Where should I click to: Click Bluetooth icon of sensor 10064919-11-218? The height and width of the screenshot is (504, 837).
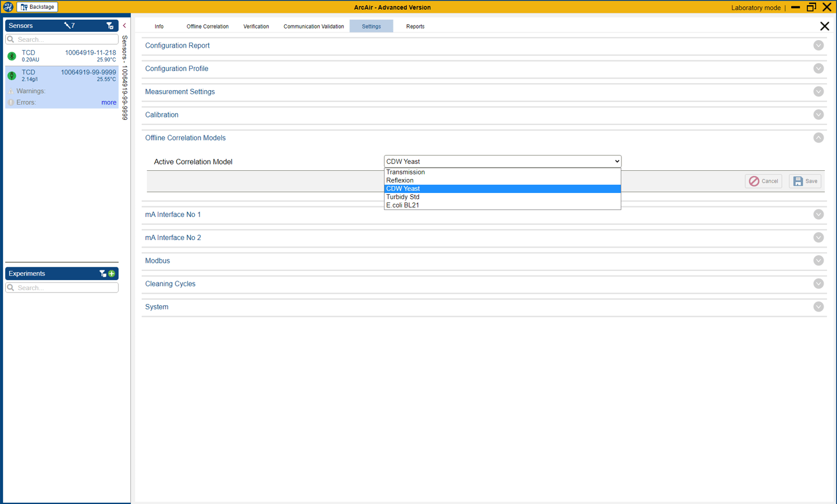12,56
